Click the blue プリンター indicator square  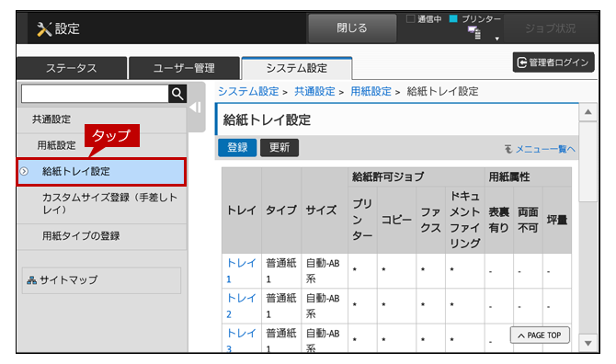(x=453, y=18)
